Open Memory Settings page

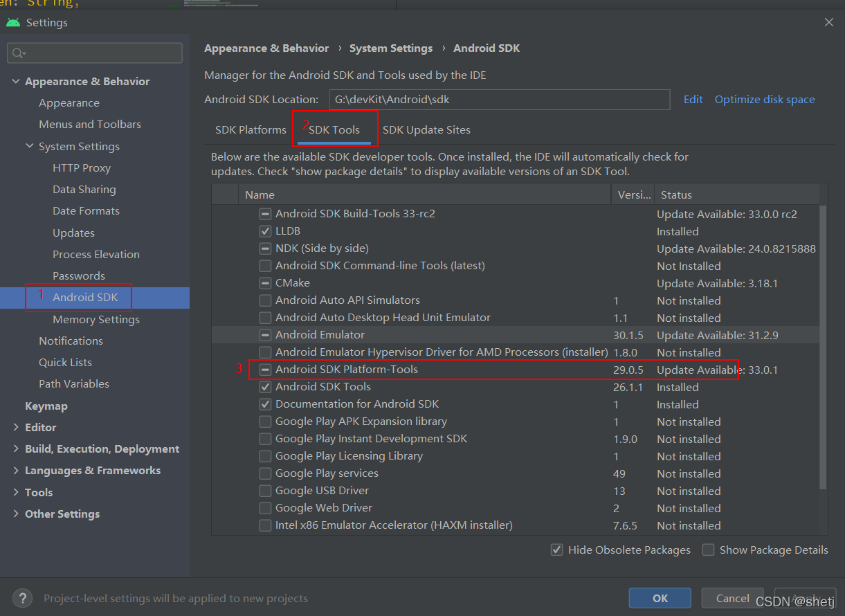tap(96, 320)
